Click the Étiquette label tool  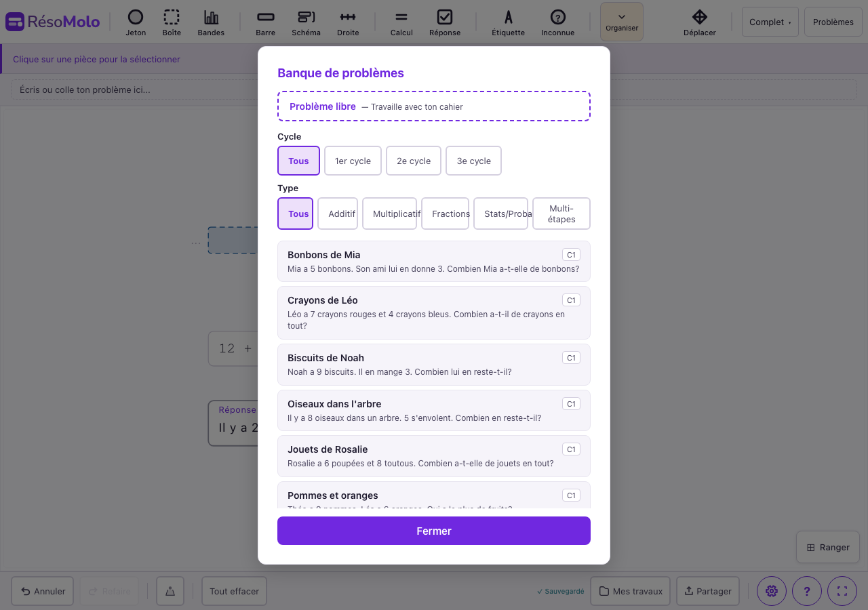[508, 22]
